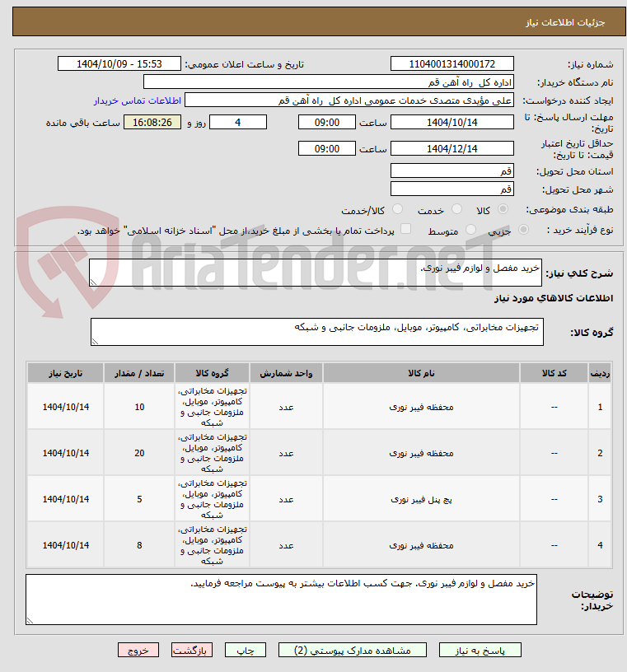Click quantity 20 in row 2
The image size is (627, 672).
click(139, 453)
